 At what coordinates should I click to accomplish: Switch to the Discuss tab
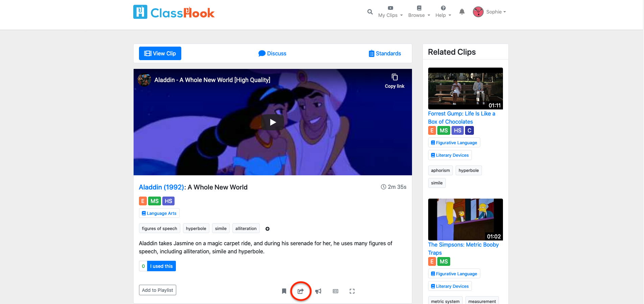point(272,53)
